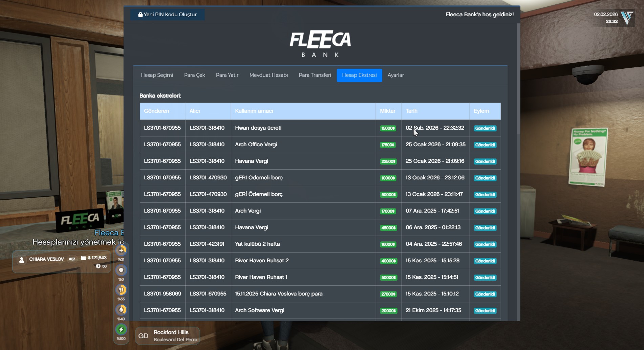Viewport: 644px width, 350px height.
Task: Click the date "13 Ocak 2026 - 23:12:06"
Action: click(x=435, y=178)
